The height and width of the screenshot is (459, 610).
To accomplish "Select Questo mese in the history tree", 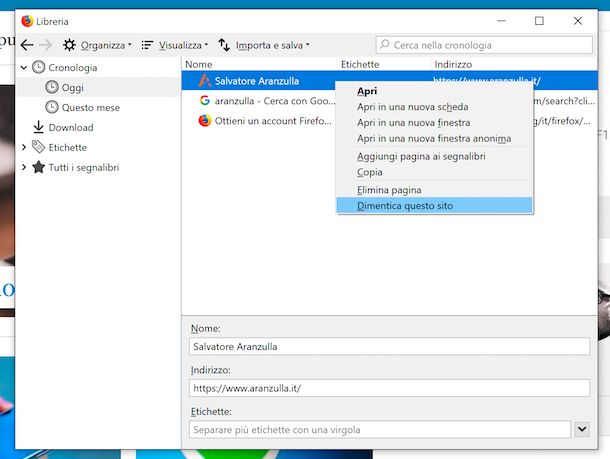I will (91, 107).
